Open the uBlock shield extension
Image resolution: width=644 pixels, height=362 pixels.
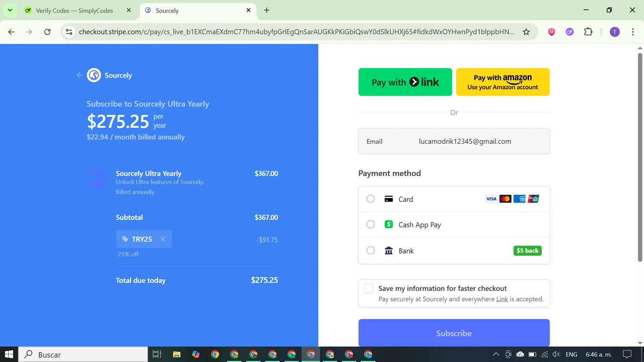[552, 32]
